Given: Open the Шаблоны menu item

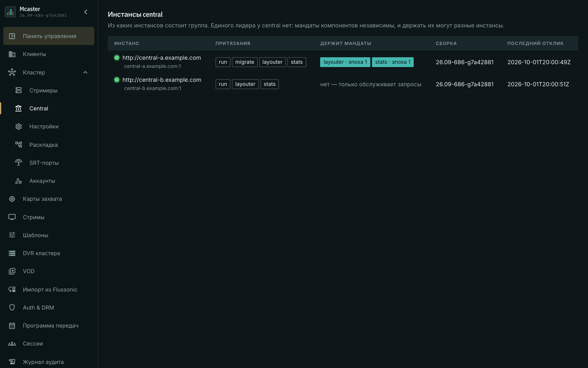Looking at the screenshot, I should [x=49, y=235].
